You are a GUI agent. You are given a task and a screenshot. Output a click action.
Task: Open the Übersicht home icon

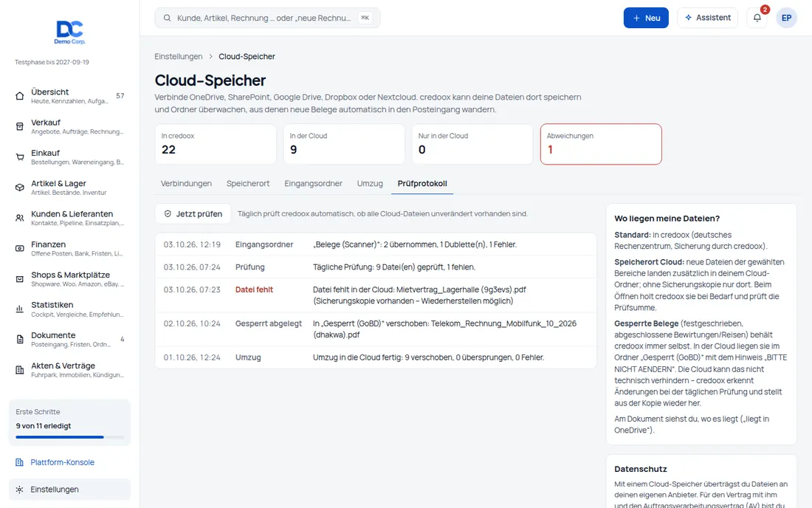pos(20,96)
